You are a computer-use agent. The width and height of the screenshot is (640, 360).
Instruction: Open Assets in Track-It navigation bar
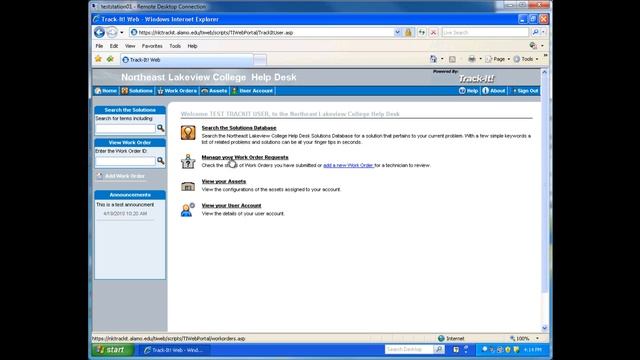click(x=214, y=91)
